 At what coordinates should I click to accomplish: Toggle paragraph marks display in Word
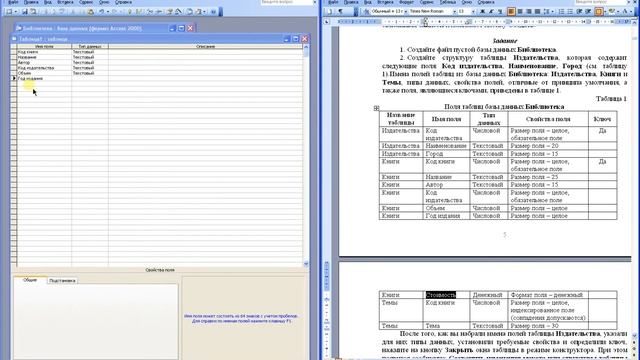point(340,11)
